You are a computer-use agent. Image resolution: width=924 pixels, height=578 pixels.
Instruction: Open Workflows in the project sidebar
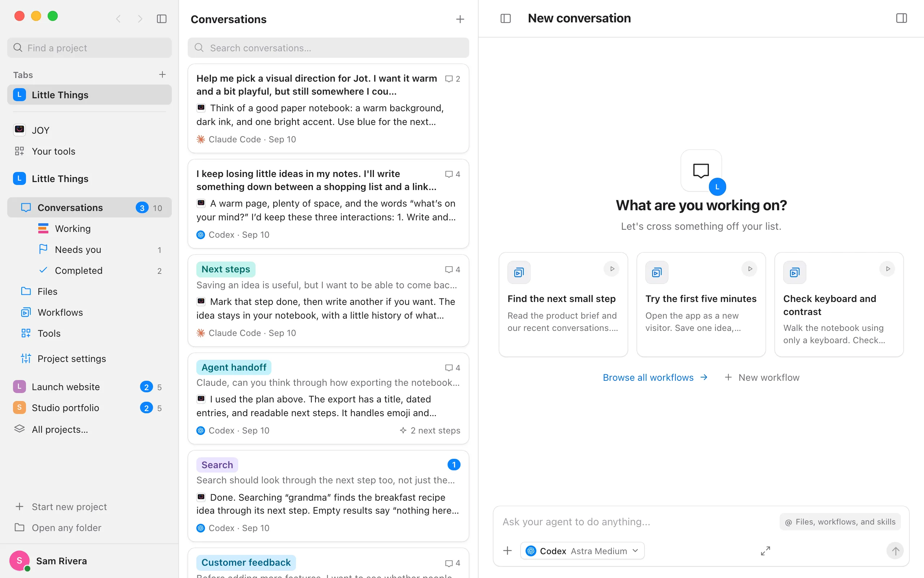(90, 313)
